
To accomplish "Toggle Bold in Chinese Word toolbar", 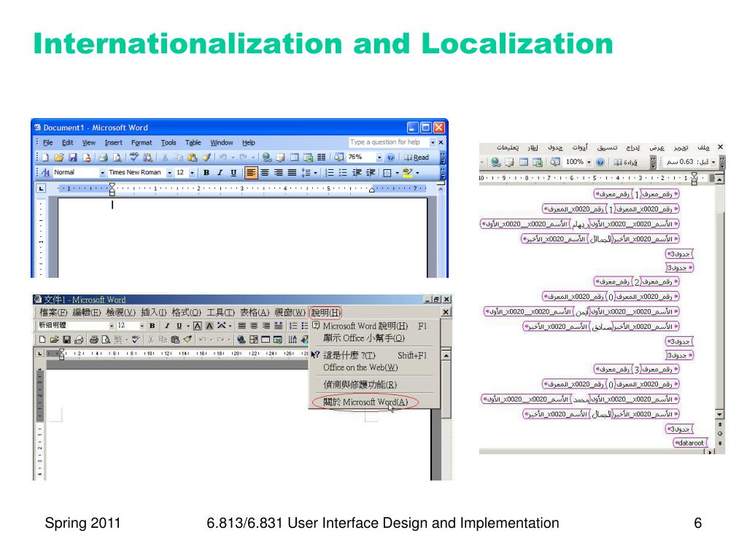I will click(152, 326).
